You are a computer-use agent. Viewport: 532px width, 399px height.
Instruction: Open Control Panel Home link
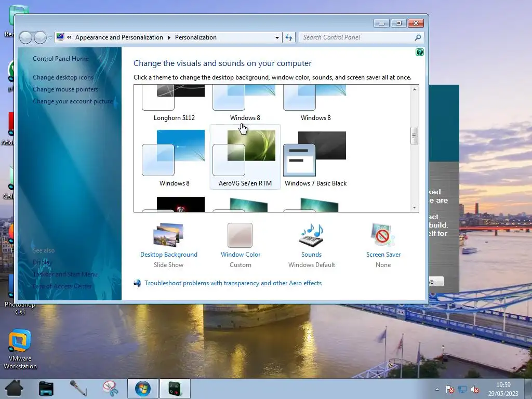[x=61, y=59]
